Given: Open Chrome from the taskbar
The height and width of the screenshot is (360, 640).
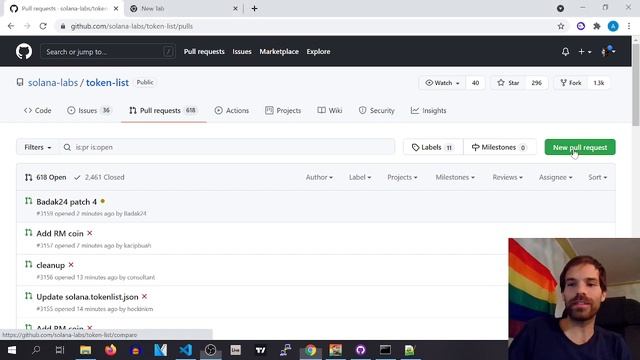Looking at the screenshot, I should (x=310, y=350).
